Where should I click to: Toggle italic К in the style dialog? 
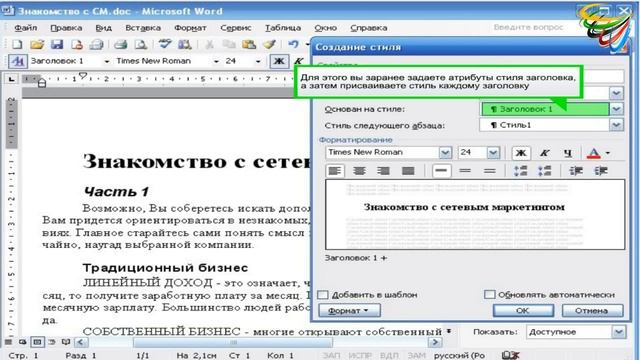[544, 153]
